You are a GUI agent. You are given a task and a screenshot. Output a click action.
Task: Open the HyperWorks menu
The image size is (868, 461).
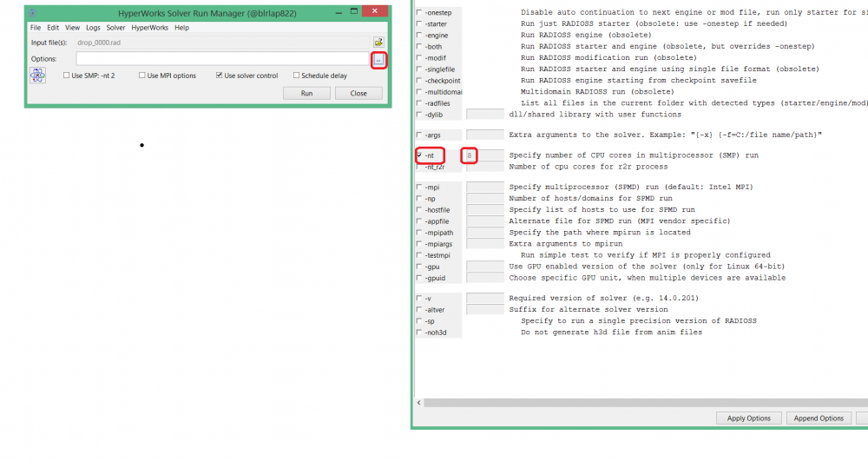click(x=149, y=28)
